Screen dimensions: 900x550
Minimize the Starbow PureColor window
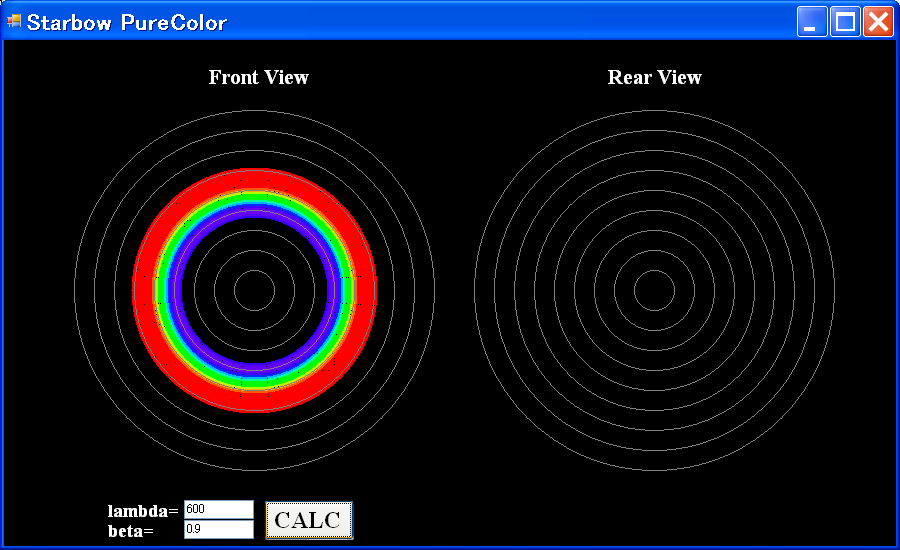812,22
